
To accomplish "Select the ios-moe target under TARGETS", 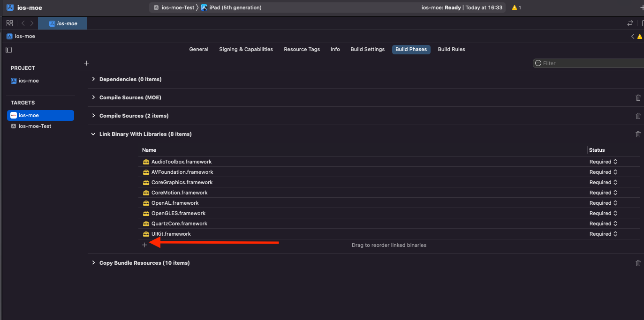I will 40,115.
